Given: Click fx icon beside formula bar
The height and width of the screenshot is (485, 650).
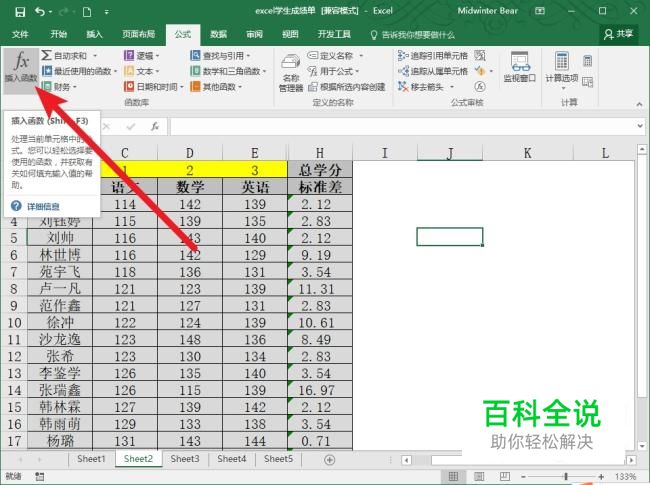Looking at the screenshot, I should (x=155, y=126).
